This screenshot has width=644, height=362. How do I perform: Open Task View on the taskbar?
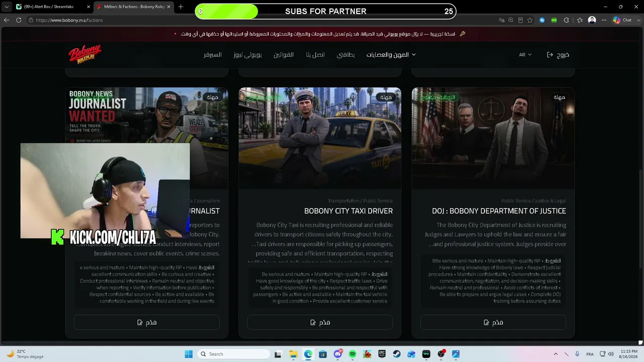point(278,354)
